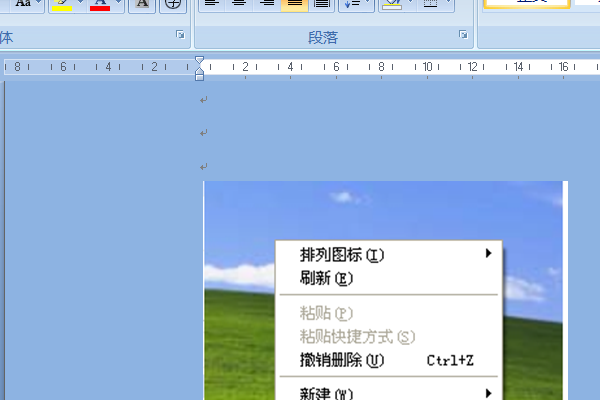
Task: Click the submenu arrow beside 新建
Action: (488, 393)
